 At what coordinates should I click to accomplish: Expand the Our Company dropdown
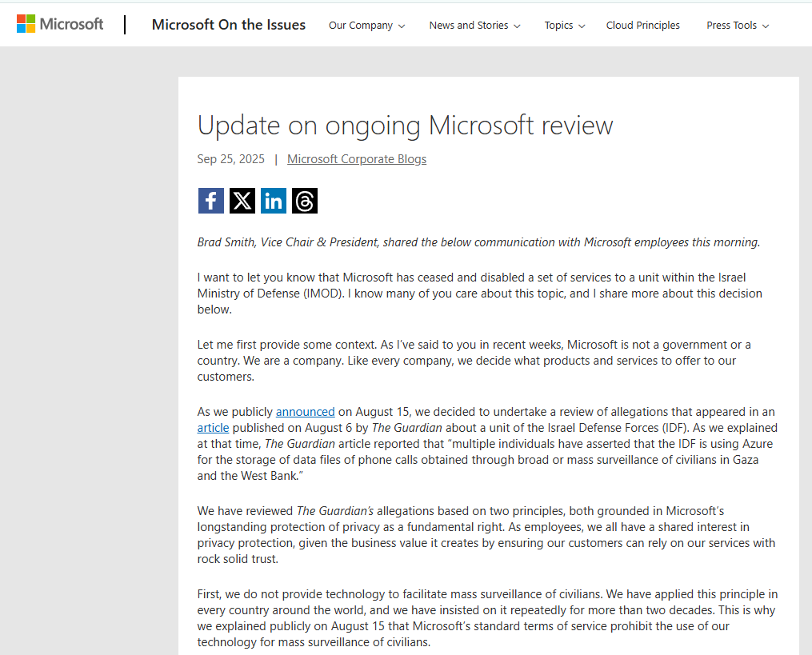pyautogui.click(x=366, y=26)
